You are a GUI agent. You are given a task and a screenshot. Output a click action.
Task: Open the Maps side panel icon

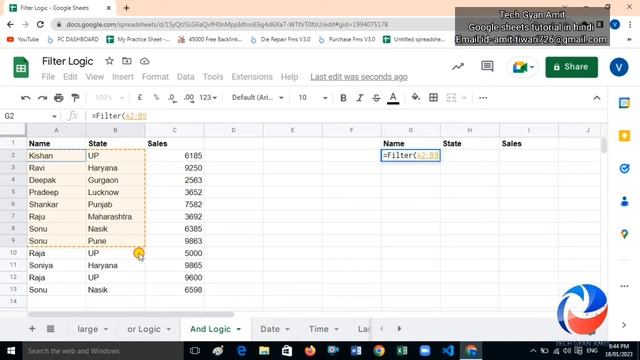(624, 234)
